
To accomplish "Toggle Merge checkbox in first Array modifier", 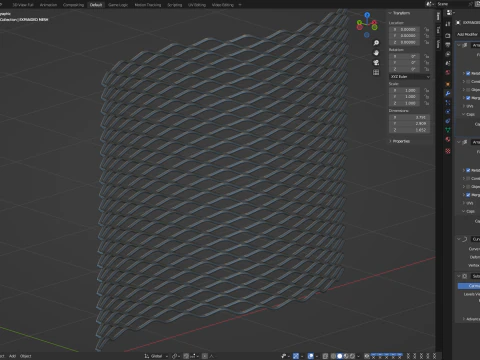I will coord(468,98).
